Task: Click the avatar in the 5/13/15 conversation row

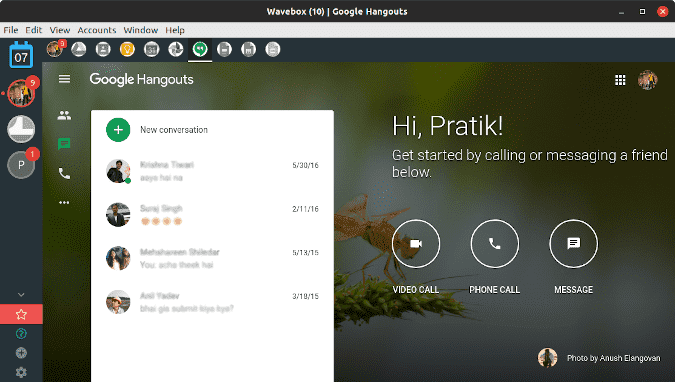Action: tap(118, 258)
